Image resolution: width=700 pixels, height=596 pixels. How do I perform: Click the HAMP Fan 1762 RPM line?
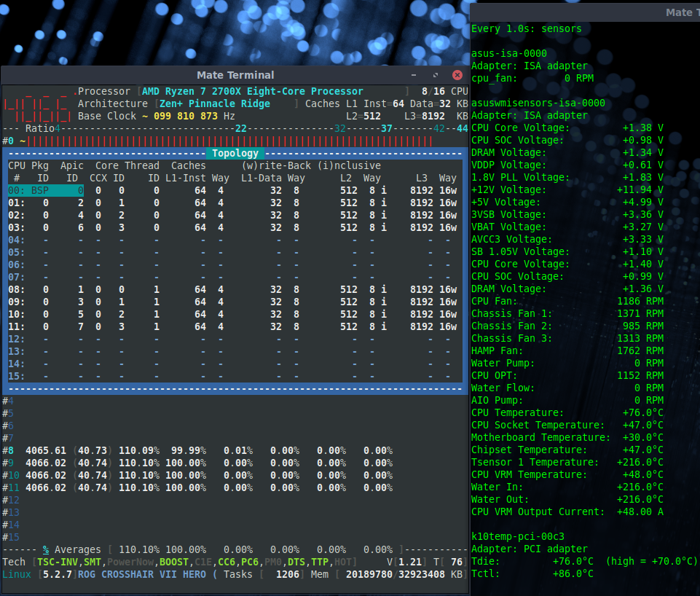pyautogui.click(x=567, y=351)
